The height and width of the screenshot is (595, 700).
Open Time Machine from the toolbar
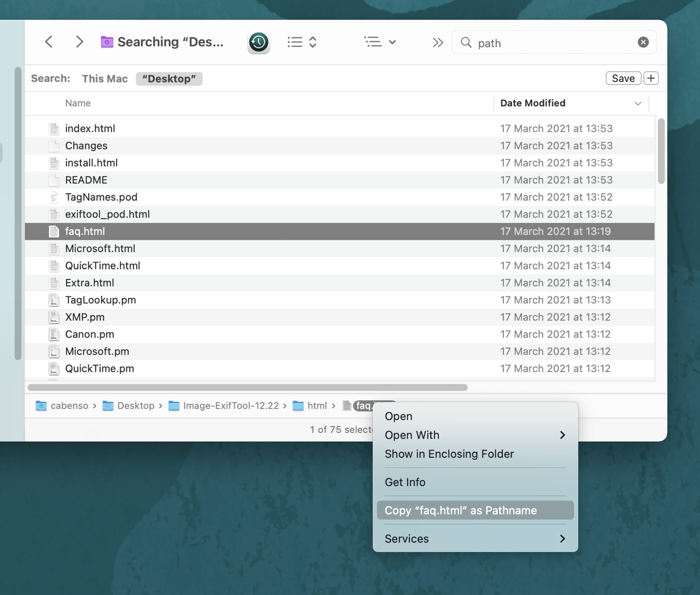point(258,42)
